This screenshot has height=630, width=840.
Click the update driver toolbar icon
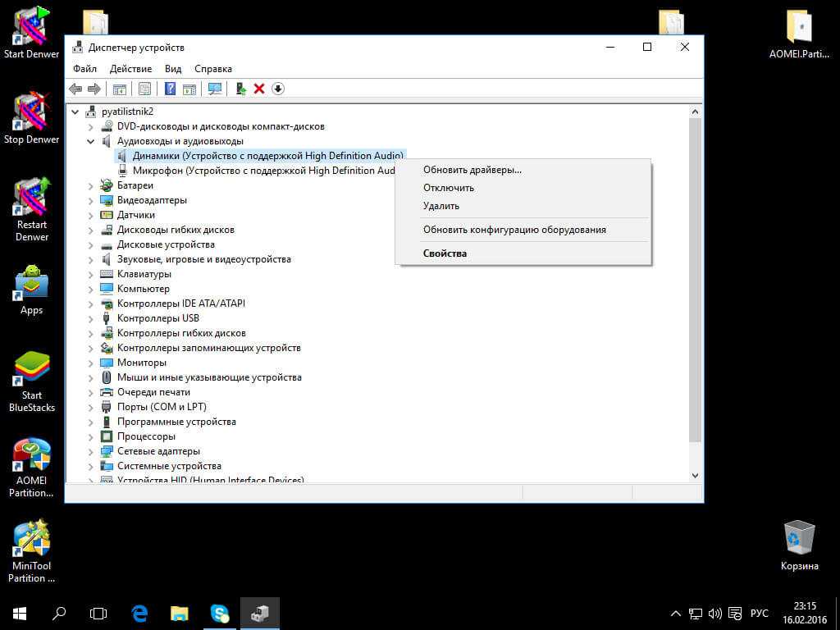pyautogui.click(x=240, y=89)
